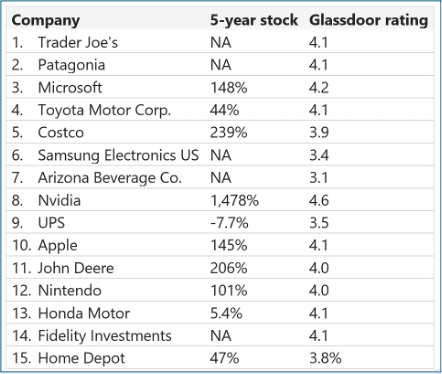Viewport: 442px width, 374px height.
Task: Select the Toyota Motor Corp. cell
Action: (104, 110)
